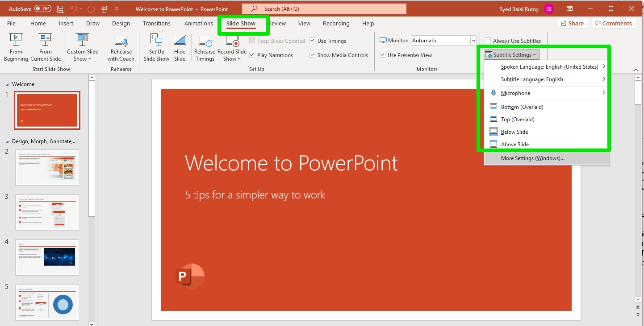Select slide 4 thumbnail

(x=47, y=257)
